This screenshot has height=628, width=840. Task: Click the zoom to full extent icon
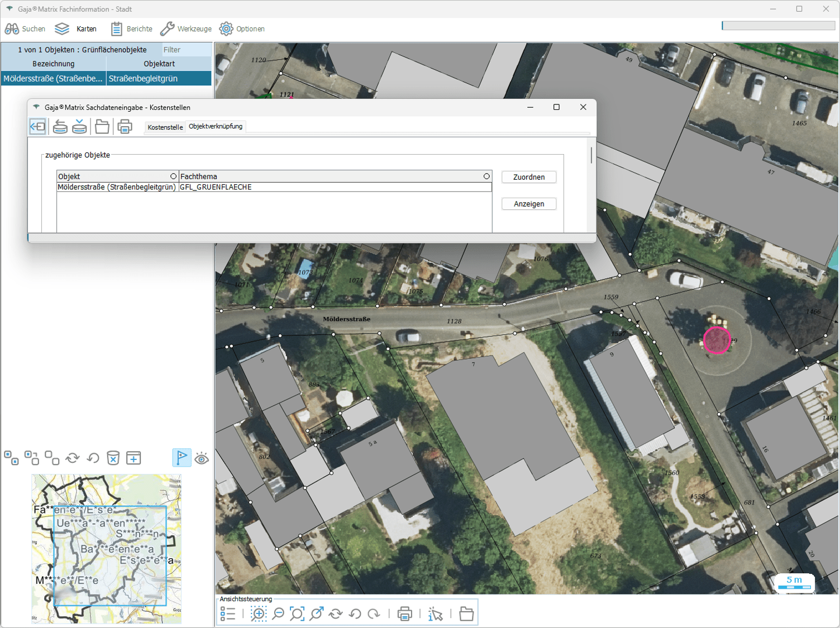click(x=297, y=614)
